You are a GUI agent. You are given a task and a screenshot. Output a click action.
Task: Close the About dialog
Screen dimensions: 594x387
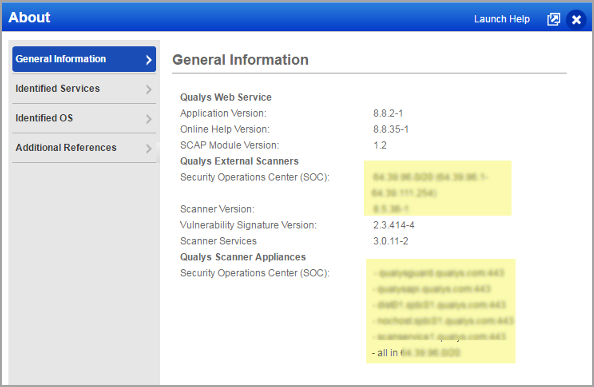point(576,19)
